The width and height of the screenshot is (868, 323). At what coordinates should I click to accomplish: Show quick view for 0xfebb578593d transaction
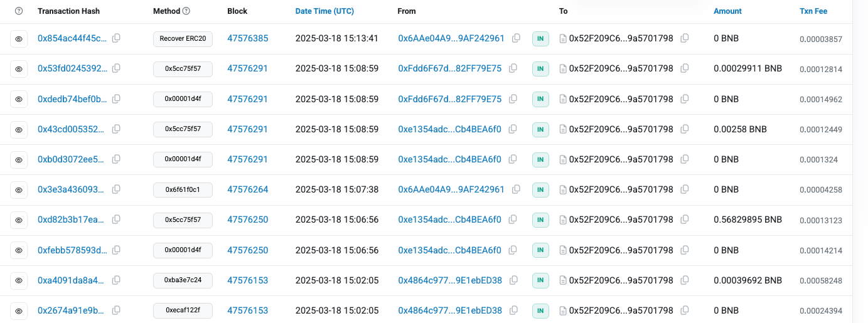19,250
